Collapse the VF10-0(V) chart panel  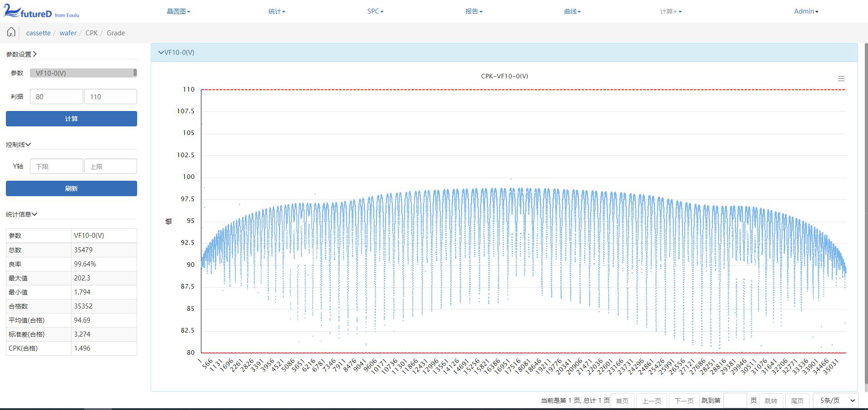pos(176,53)
